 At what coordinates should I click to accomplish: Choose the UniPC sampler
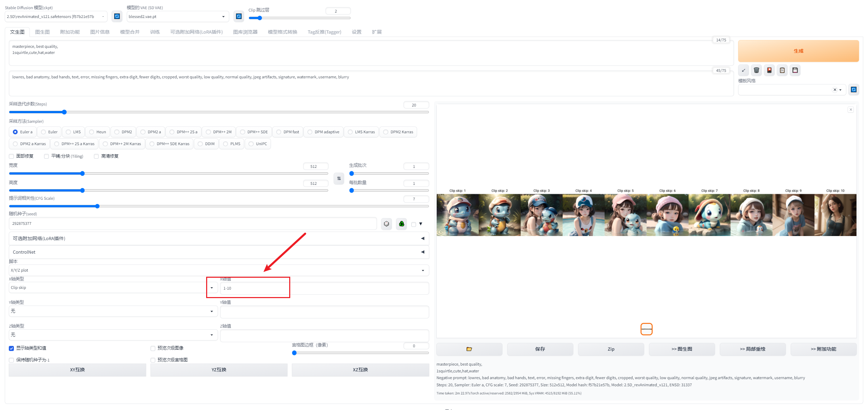point(258,144)
